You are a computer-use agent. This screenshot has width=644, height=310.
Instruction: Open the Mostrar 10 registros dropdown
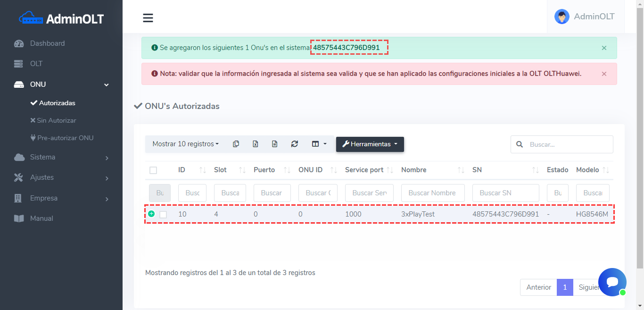tap(185, 144)
